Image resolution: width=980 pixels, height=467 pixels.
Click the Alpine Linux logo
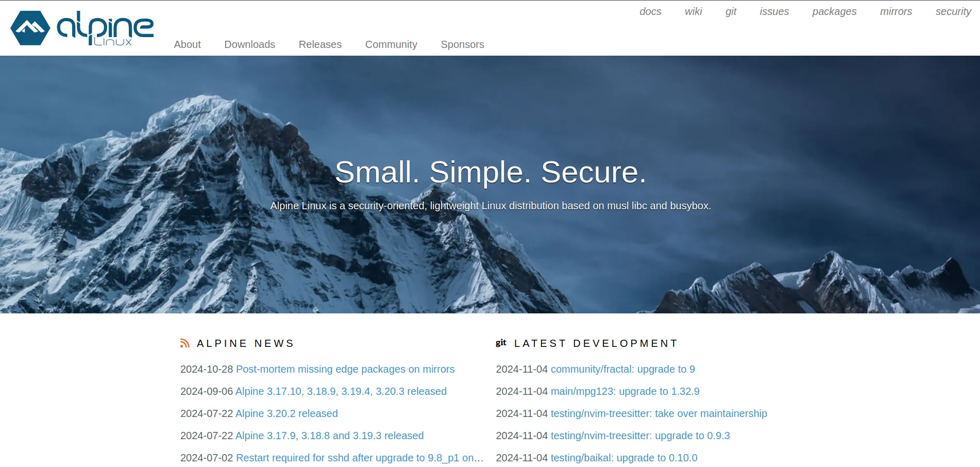(82, 28)
